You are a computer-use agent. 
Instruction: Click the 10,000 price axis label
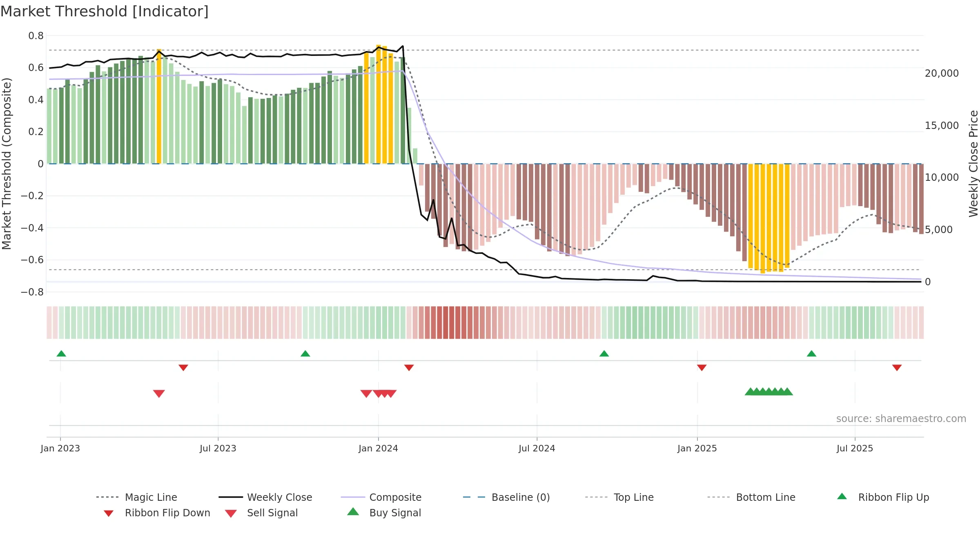click(942, 178)
